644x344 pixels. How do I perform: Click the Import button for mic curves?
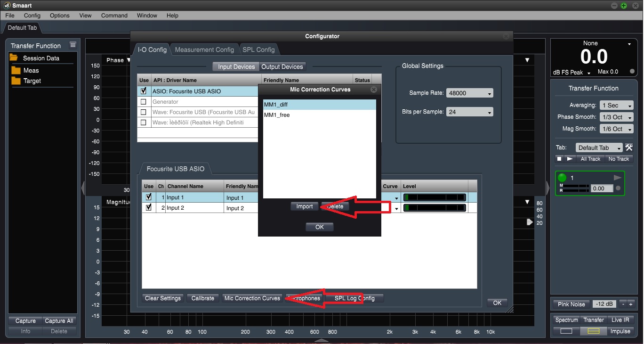pyautogui.click(x=305, y=206)
